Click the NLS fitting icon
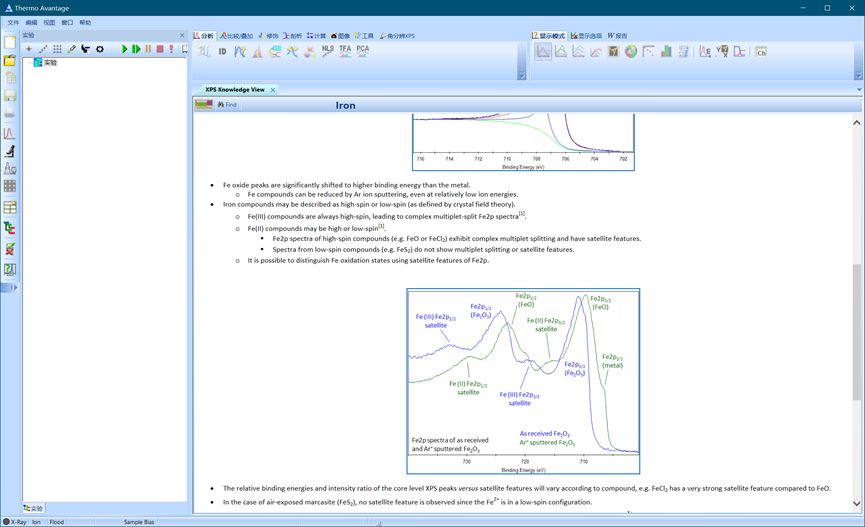865x527 pixels. [x=328, y=50]
